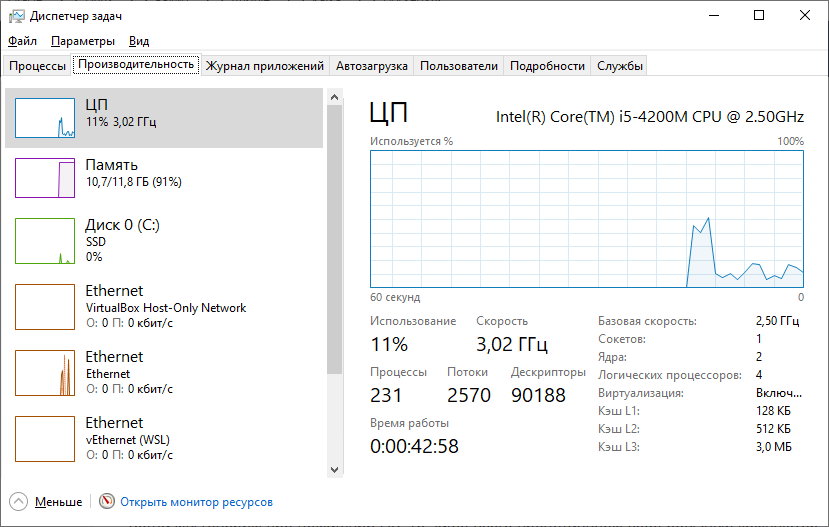
Task: Select the Память memory graph thumbnail
Action: [45, 177]
